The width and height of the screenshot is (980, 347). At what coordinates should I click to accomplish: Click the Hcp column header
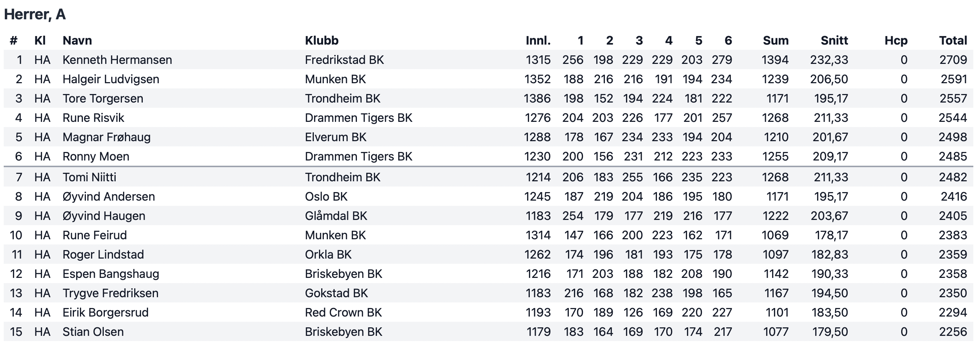click(896, 40)
